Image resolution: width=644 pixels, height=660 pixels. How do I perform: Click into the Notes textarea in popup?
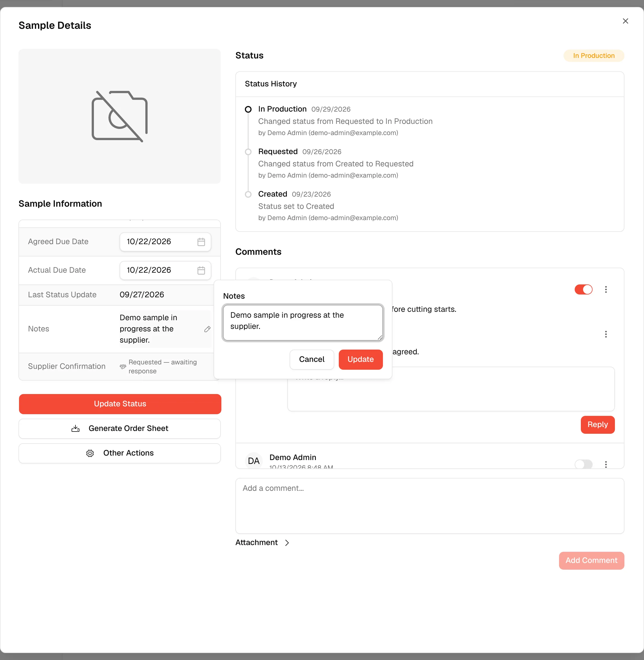(303, 322)
